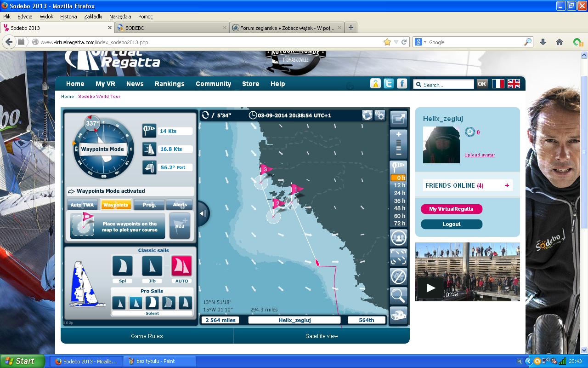The width and height of the screenshot is (588, 368).
Task: Toggle the compass-crossed map overlay button
Action: [398, 276]
